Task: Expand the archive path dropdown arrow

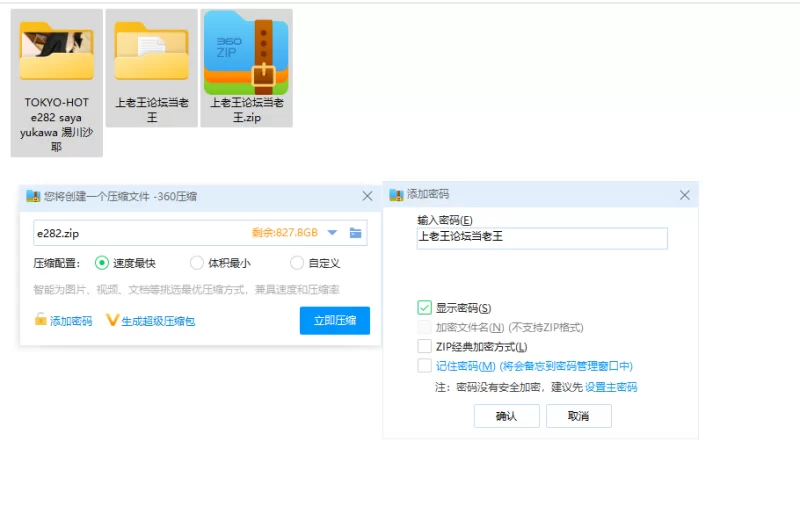Action: click(x=333, y=233)
